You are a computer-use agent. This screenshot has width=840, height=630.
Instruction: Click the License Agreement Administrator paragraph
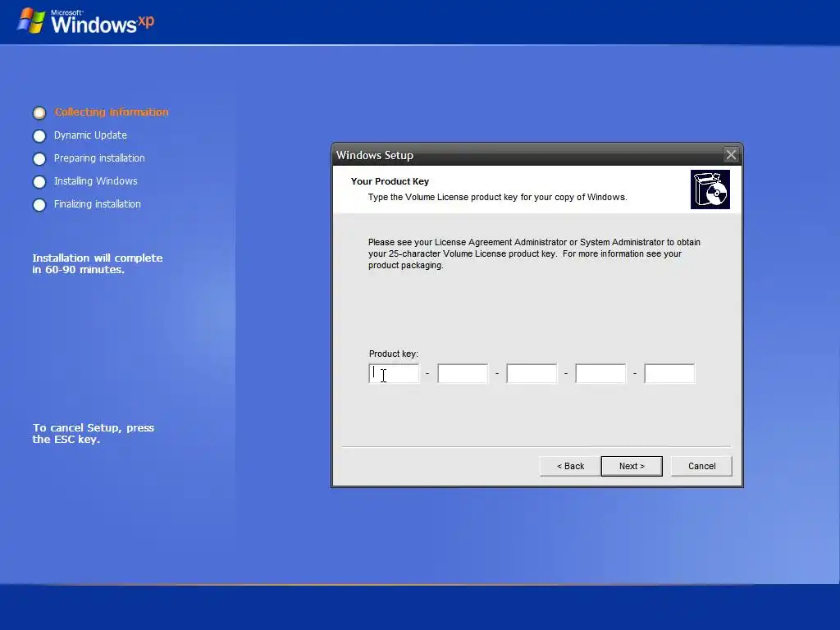pos(534,253)
